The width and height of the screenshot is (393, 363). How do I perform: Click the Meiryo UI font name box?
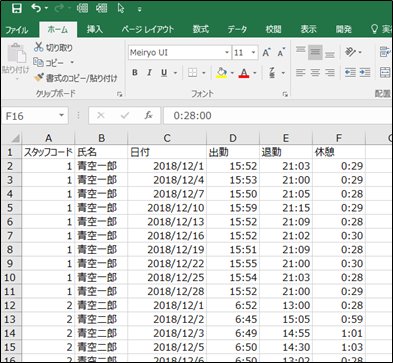coord(175,53)
